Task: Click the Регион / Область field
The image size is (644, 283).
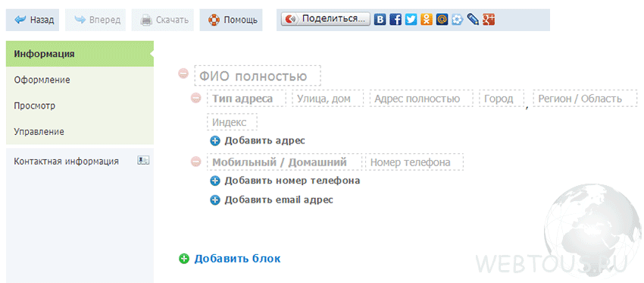Action: click(x=585, y=99)
